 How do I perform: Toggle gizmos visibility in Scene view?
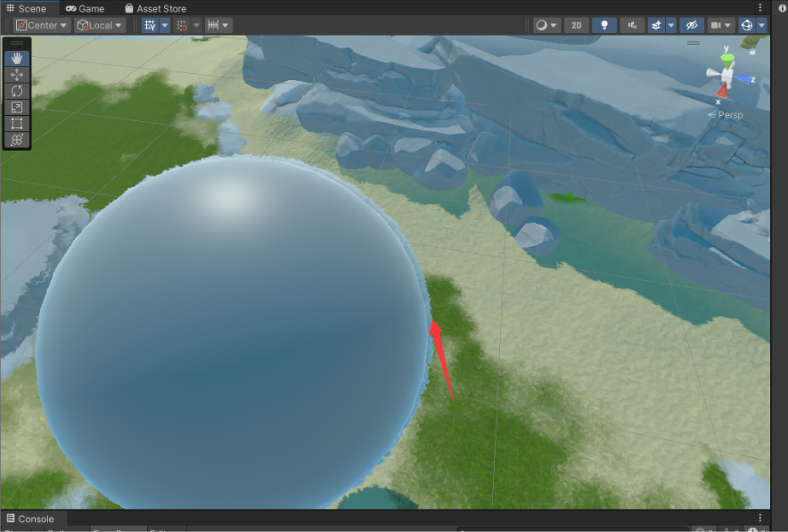747,25
